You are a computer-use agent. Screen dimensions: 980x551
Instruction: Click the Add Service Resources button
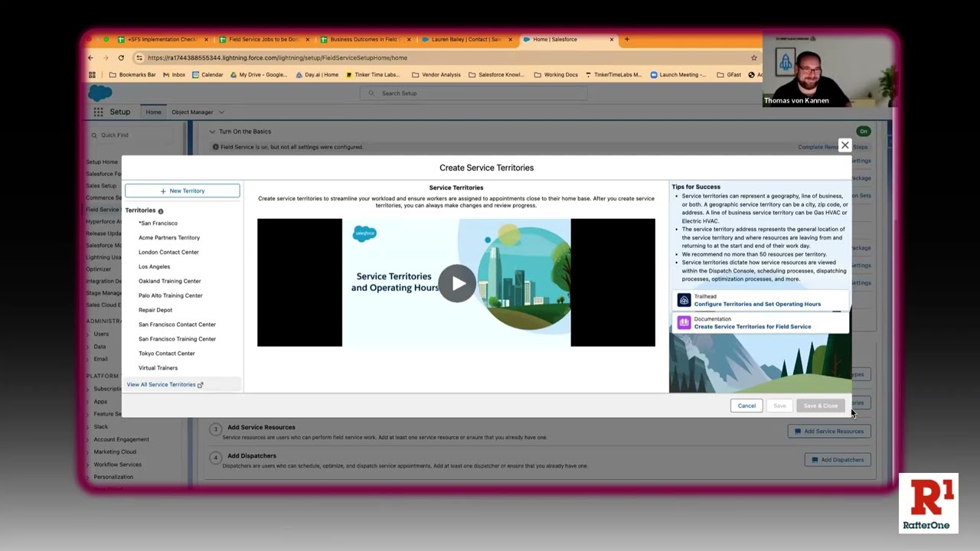829,431
